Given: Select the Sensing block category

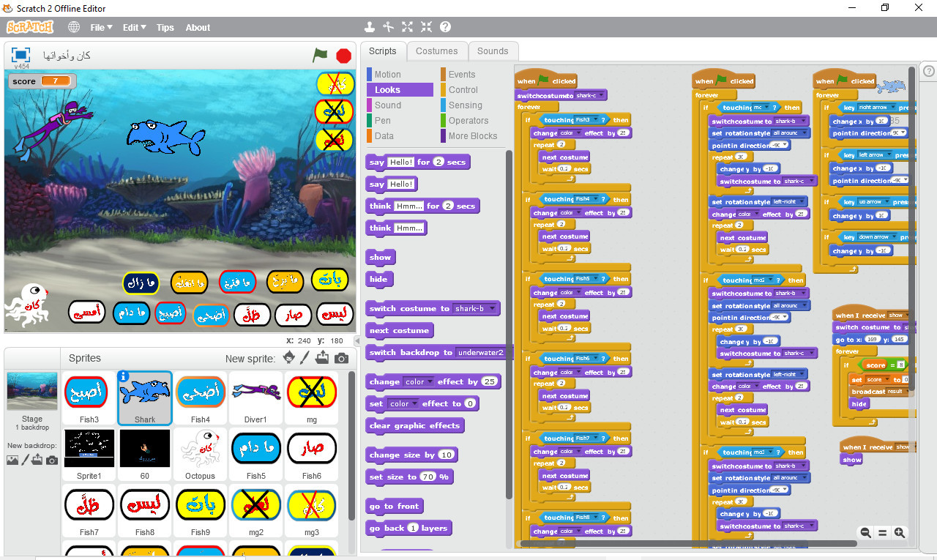Looking at the screenshot, I should pos(472,105).
